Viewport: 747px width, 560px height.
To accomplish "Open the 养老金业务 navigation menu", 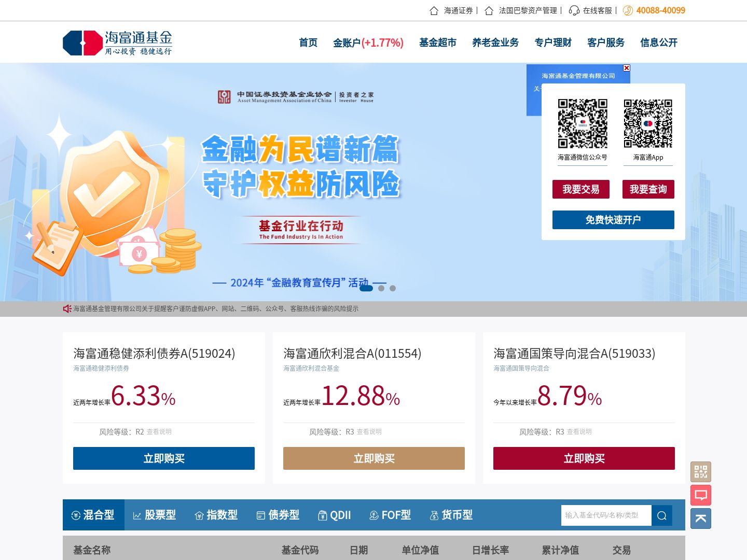I will coord(495,43).
